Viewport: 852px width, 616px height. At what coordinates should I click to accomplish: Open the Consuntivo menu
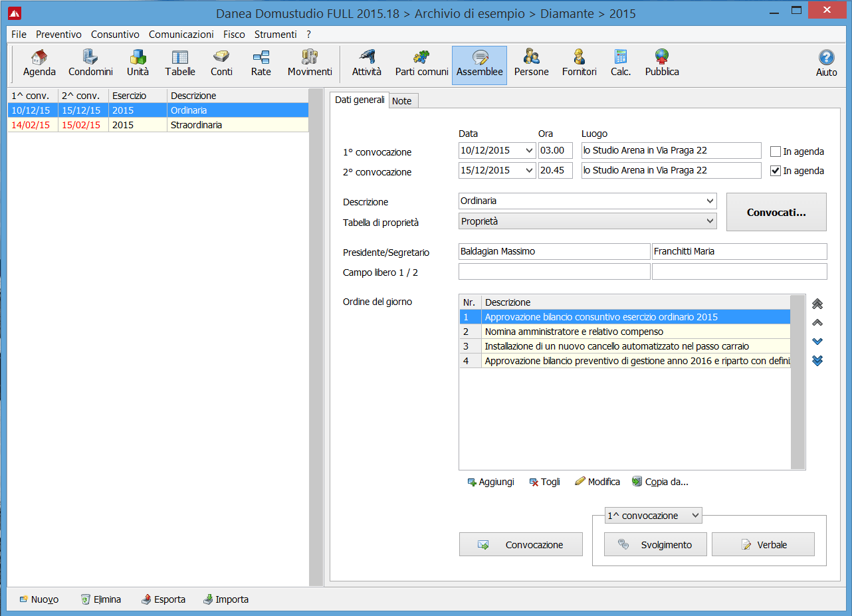click(x=115, y=34)
